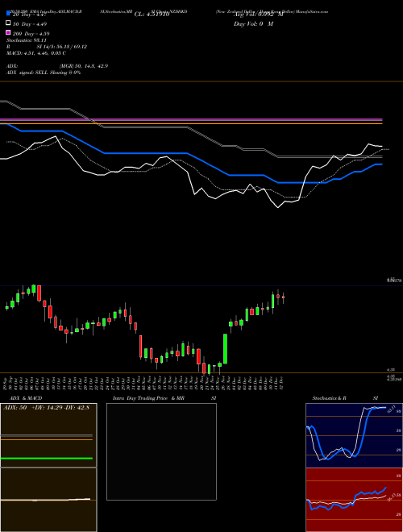This screenshot has width=403, height=532.
Task: Click the 'MACD: 4.51, 4.46, 0.05 C' line
Action: tap(36, 53)
